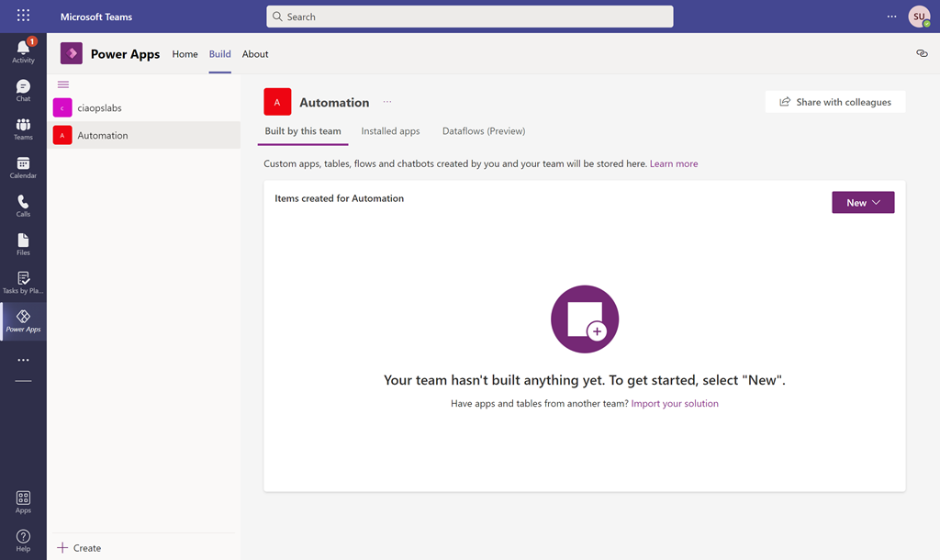Screen dimensions: 940x560
Task: Open the app launcher waffle grid
Action: pos(23,17)
